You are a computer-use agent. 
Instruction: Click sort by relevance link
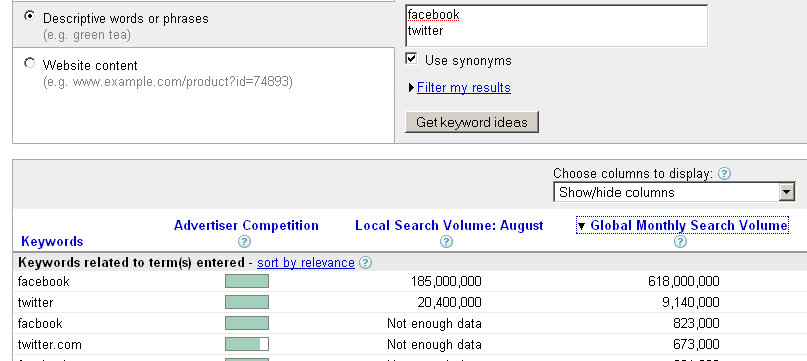point(306,263)
